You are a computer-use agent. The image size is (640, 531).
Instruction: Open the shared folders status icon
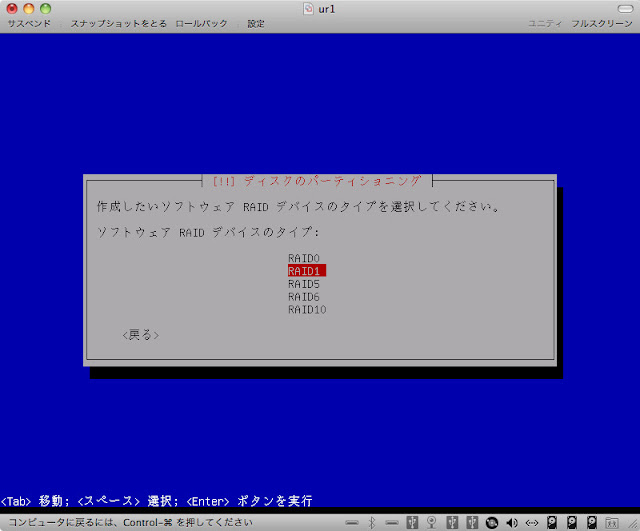tap(612, 523)
